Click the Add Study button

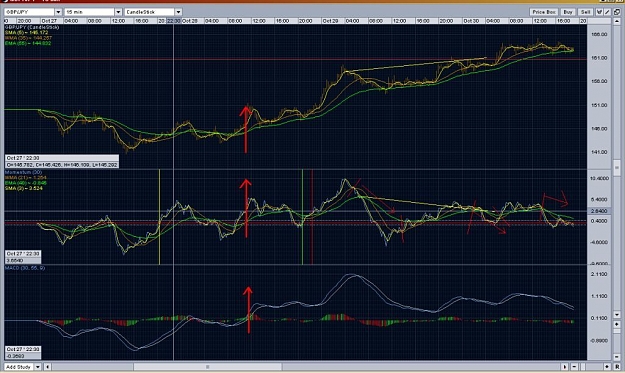click(x=19, y=367)
